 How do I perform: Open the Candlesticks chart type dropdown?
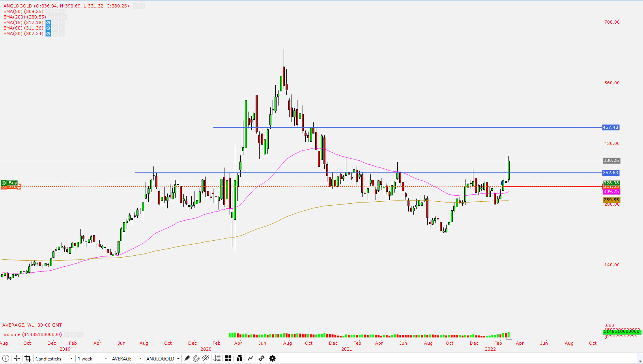coord(71,358)
